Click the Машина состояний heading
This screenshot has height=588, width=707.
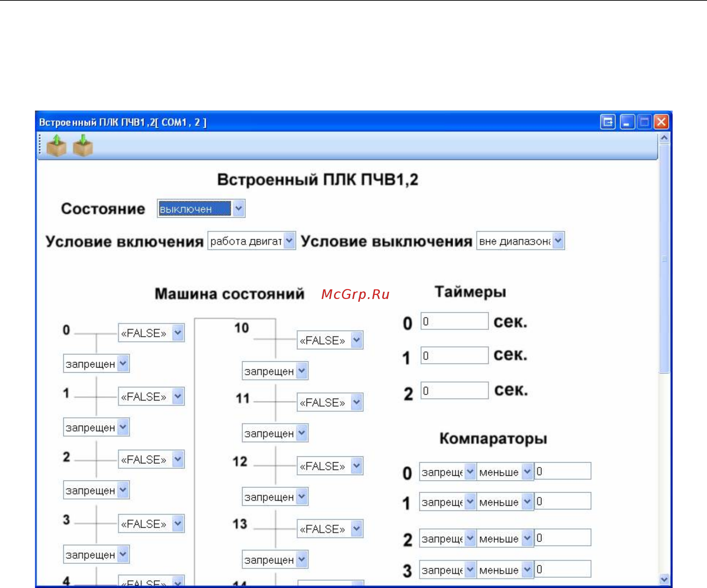click(x=230, y=294)
